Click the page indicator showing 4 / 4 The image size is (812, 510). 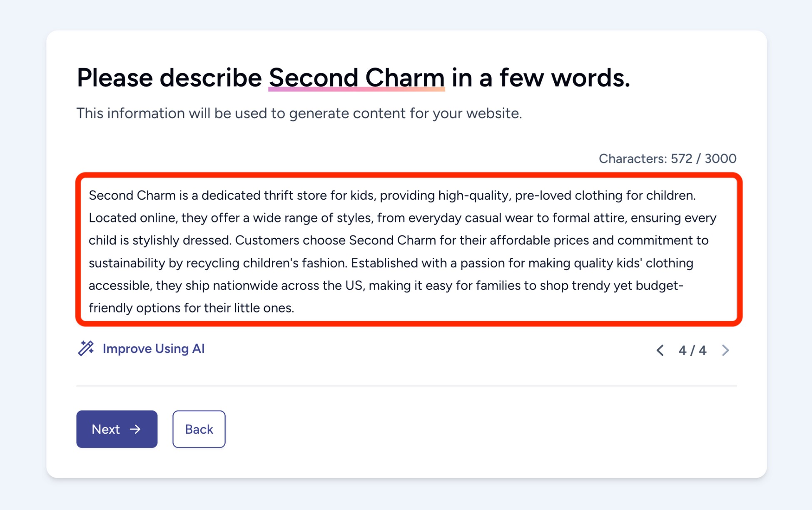pyautogui.click(x=692, y=350)
